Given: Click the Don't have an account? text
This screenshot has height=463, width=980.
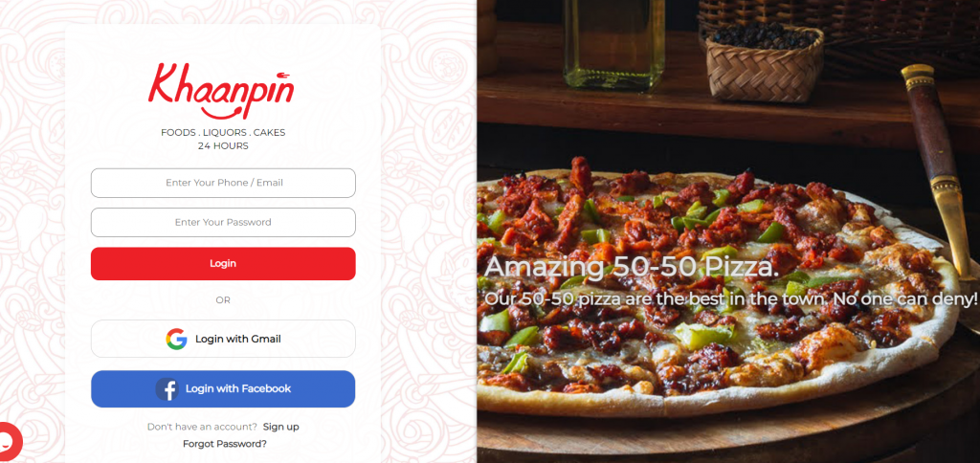Looking at the screenshot, I should tap(202, 427).
